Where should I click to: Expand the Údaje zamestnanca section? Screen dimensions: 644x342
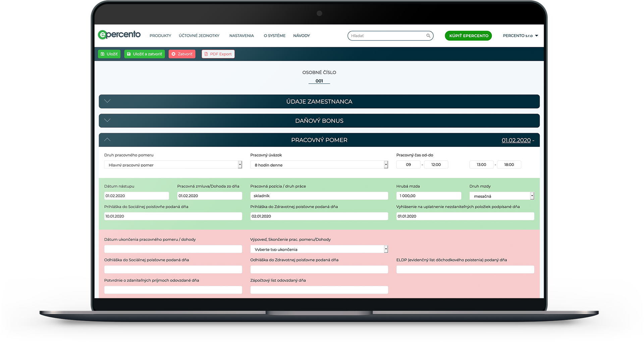tap(319, 102)
